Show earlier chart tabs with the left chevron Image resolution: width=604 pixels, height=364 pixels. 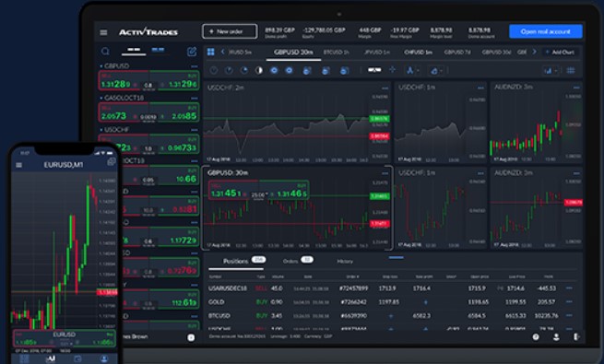[x=222, y=52]
